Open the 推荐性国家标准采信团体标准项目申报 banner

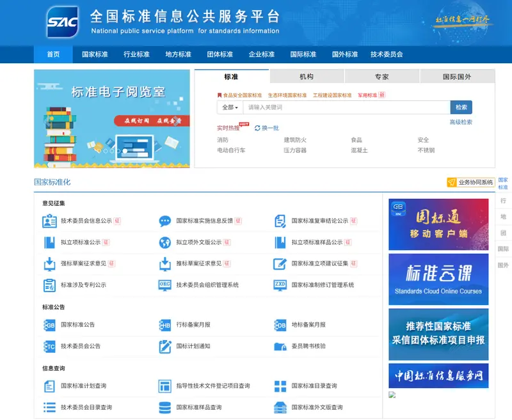438,334
